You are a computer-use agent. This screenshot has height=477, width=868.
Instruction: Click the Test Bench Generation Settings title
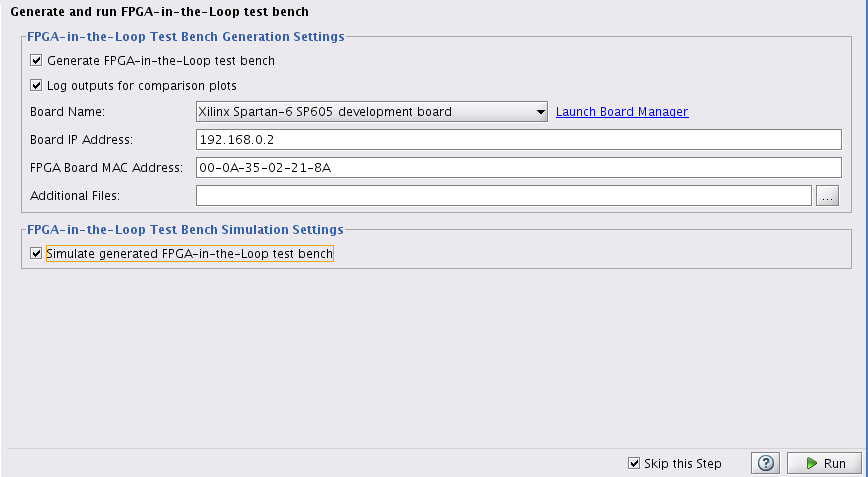(186, 37)
